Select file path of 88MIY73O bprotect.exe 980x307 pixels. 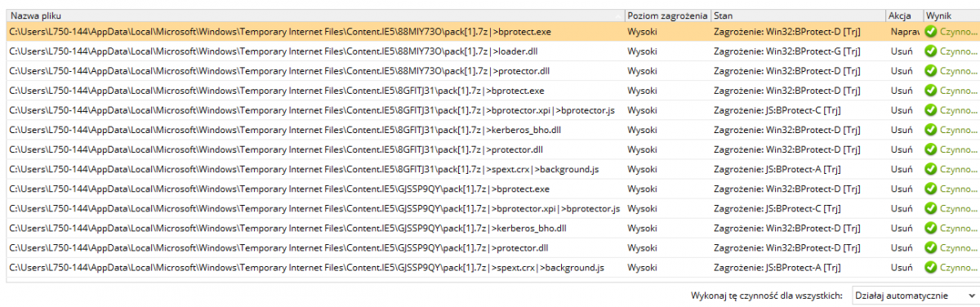pos(280,31)
